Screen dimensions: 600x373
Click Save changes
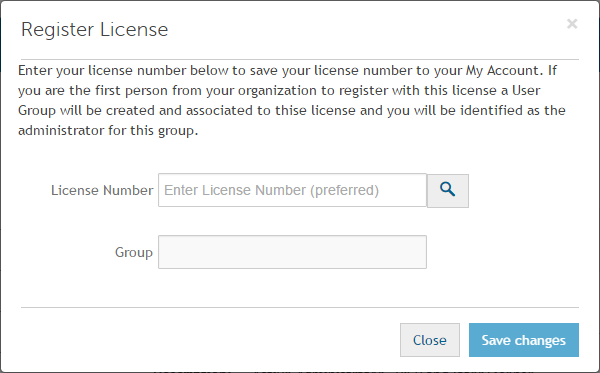pyautogui.click(x=524, y=340)
